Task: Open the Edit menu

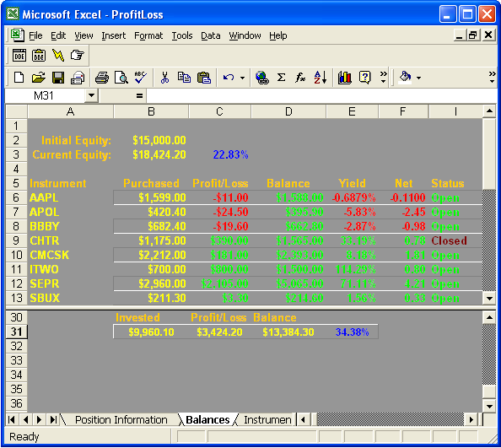Action: click(58, 35)
